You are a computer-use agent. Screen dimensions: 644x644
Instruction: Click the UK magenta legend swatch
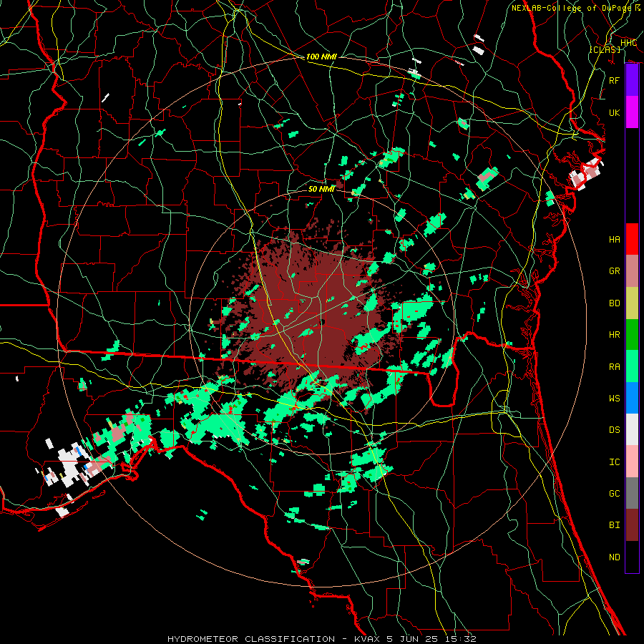(632, 112)
